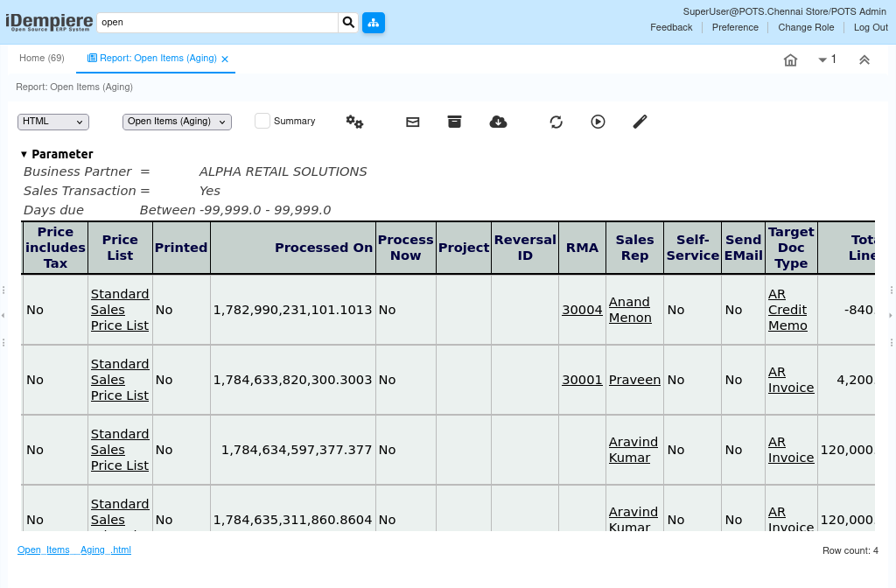Refresh the report with the circular arrows
896x588 pixels.
(556, 122)
